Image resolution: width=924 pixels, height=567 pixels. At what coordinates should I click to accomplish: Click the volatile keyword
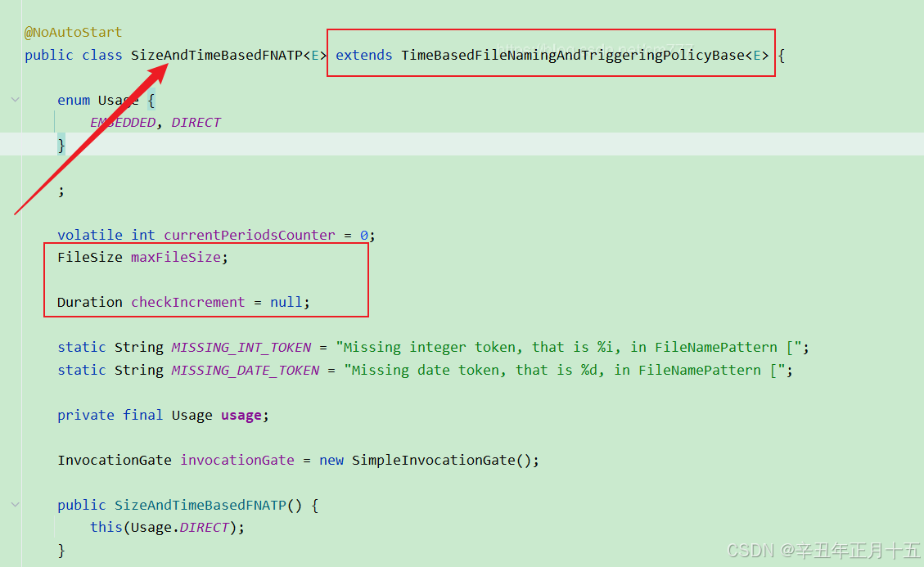point(89,235)
